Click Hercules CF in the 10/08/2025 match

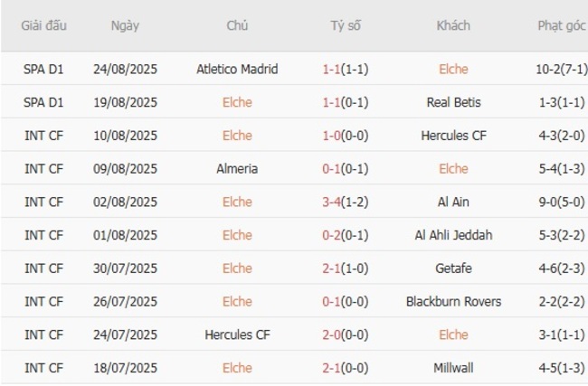point(453,136)
